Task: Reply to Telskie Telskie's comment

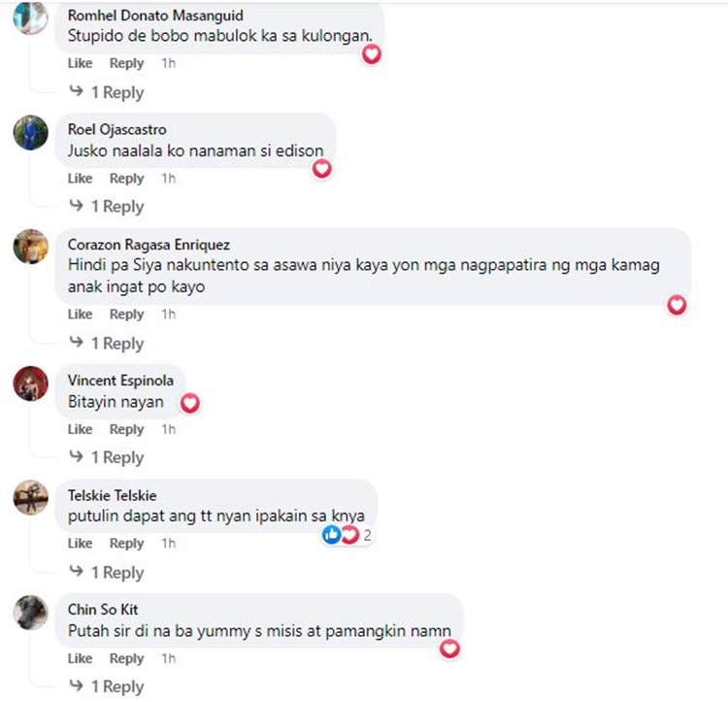Action: point(126,543)
